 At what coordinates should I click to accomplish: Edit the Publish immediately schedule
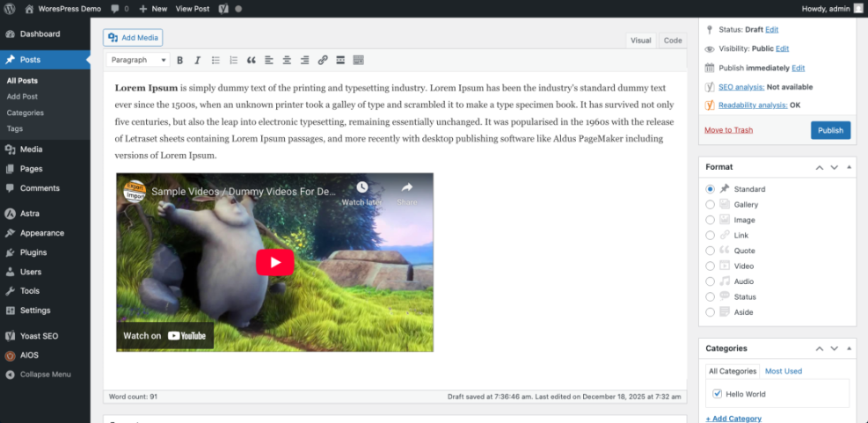coord(799,68)
